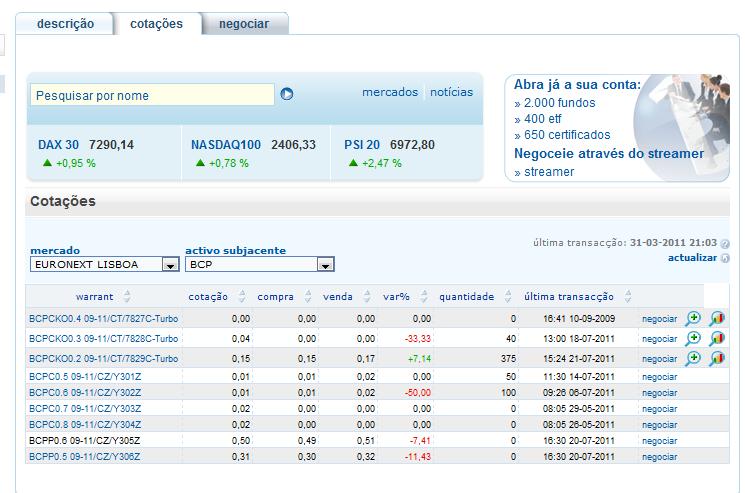
Task: Click quantity value 375
Action: (x=508, y=359)
